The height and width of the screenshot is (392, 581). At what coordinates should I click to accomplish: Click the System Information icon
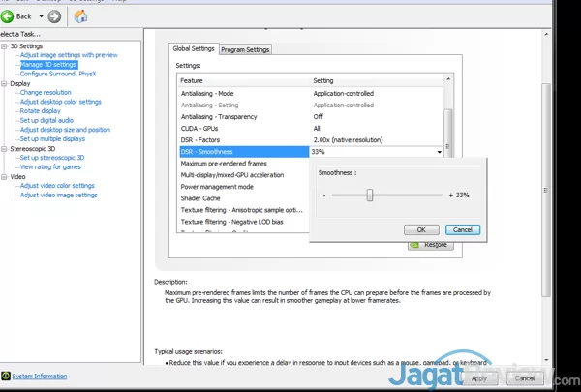6,376
